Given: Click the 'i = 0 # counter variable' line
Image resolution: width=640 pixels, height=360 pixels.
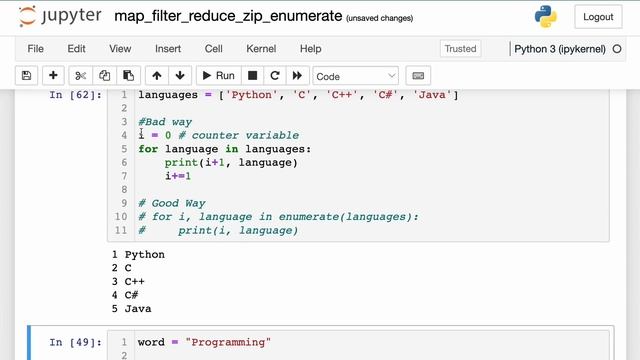Looking at the screenshot, I should pyautogui.click(x=219, y=135).
